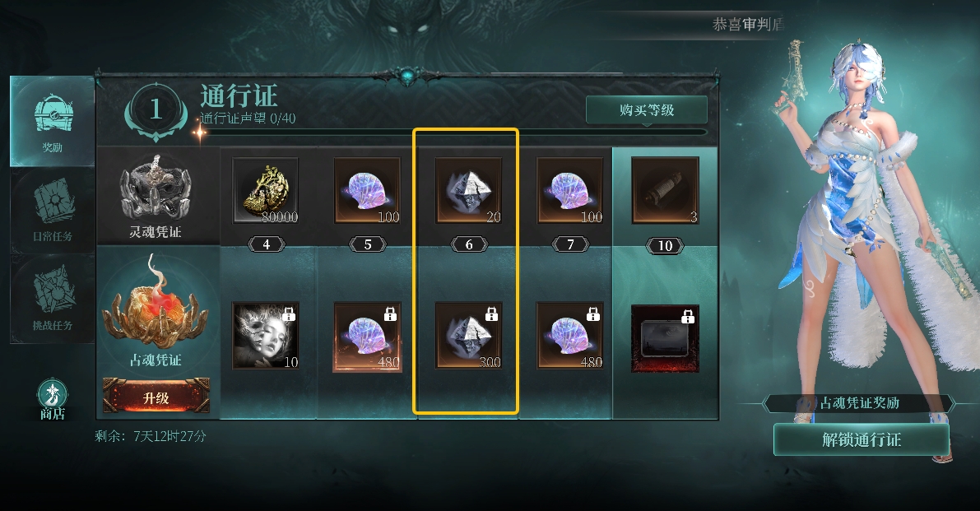The height and width of the screenshot is (511, 980).
Task: Select the level 7 shell reward worth 100
Action: point(570,191)
